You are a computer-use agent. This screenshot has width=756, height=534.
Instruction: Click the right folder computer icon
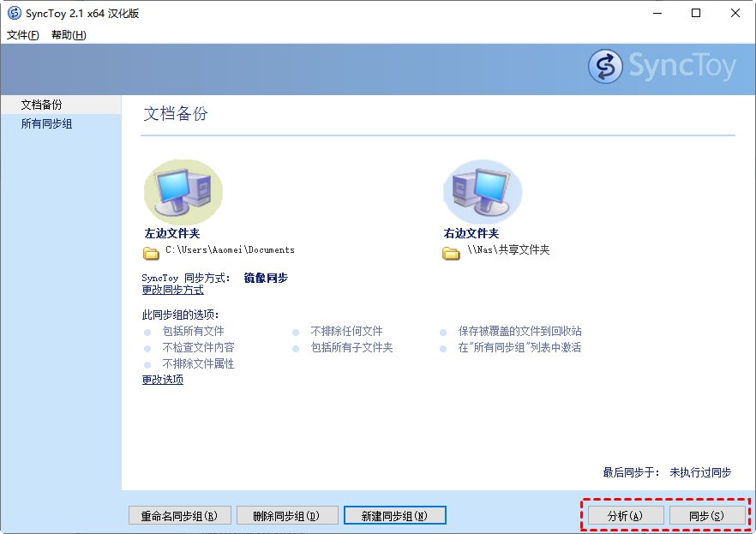(x=482, y=190)
